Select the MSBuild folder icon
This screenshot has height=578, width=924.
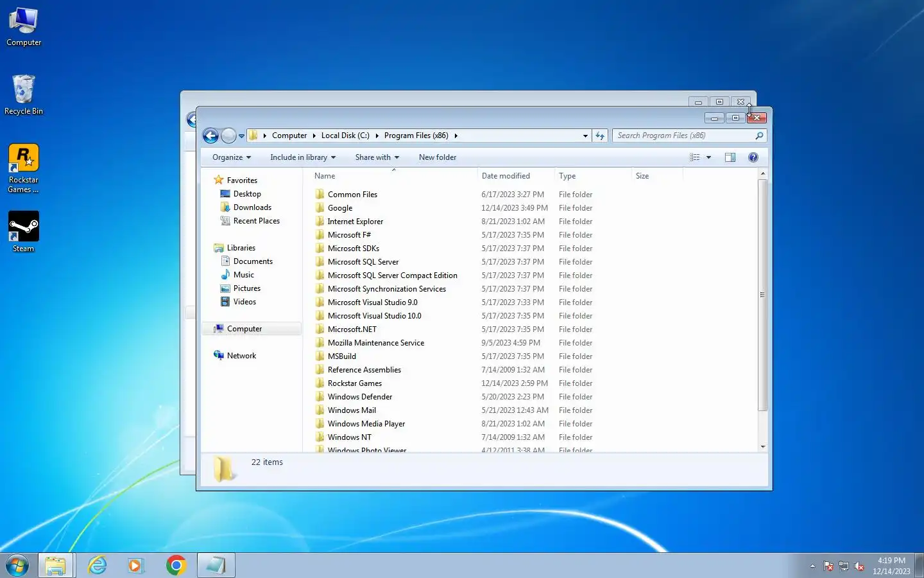(320, 356)
